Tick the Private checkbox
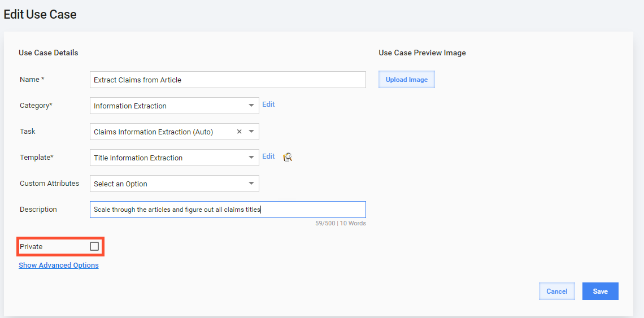Image resolution: width=644 pixels, height=318 pixels. tap(94, 246)
